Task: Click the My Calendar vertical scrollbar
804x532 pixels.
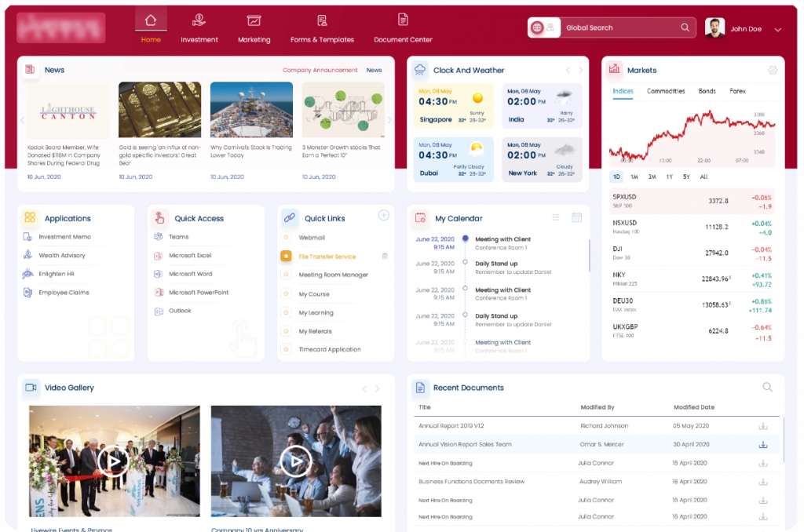Action: (589, 256)
